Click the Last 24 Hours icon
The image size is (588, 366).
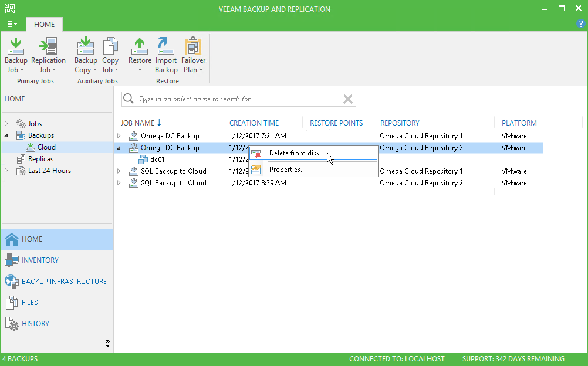(x=21, y=171)
